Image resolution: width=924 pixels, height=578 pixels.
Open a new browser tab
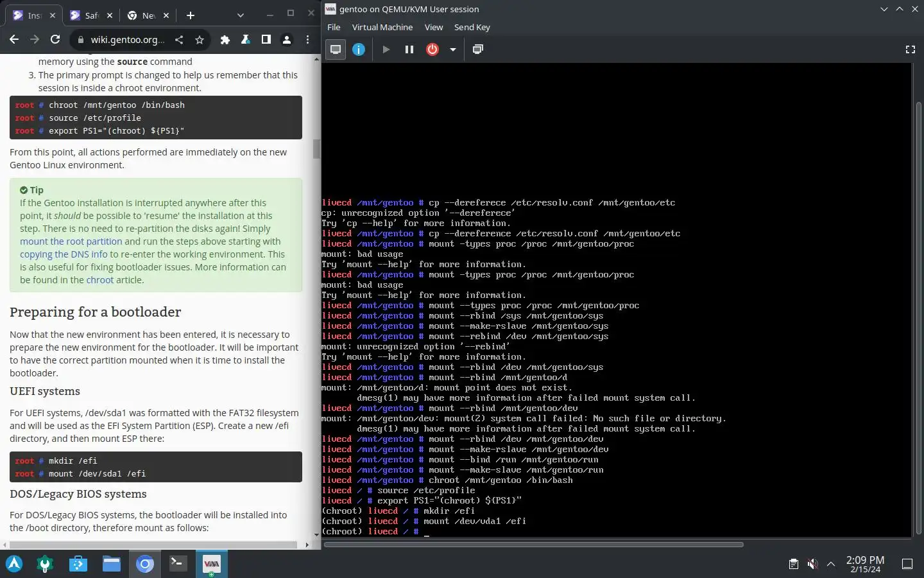pyautogui.click(x=190, y=15)
